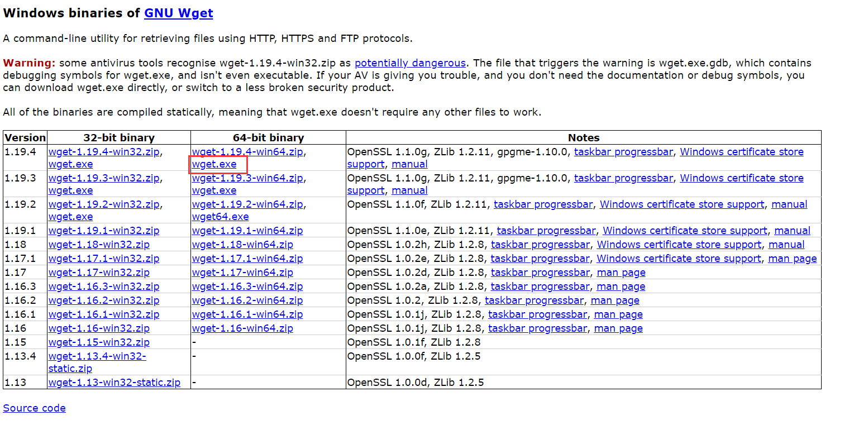Image resolution: width=868 pixels, height=425 pixels.
Task: Download wget-1.17-win32.zip
Action: point(99,273)
